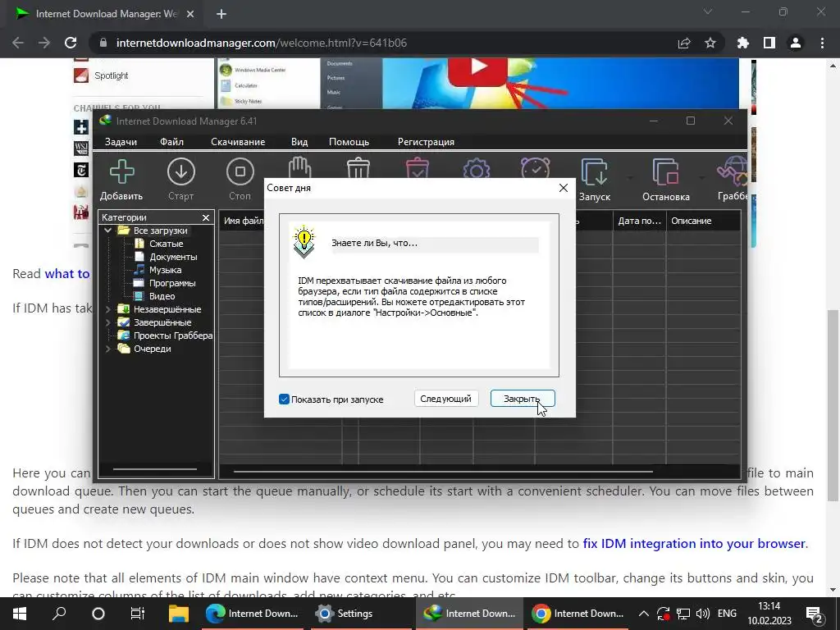Bookmark this page with star icon
The height and width of the screenshot is (630, 840).
tap(710, 43)
